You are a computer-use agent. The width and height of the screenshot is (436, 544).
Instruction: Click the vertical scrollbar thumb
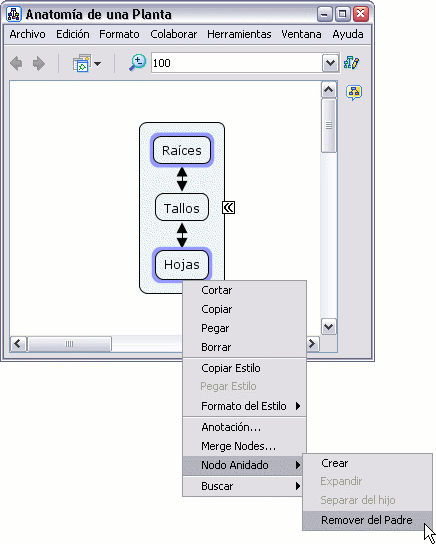click(328, 125)
